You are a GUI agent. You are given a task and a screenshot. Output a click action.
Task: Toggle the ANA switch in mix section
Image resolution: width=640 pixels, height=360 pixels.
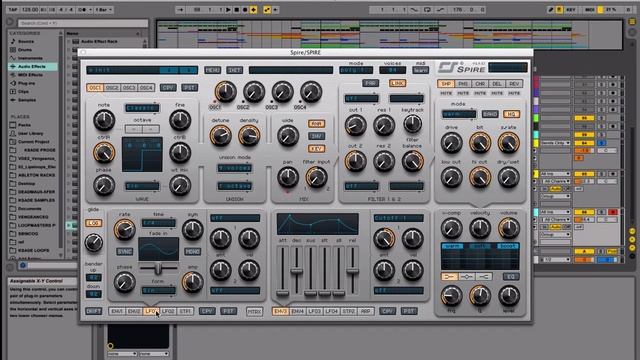click(x=316, y=123)
